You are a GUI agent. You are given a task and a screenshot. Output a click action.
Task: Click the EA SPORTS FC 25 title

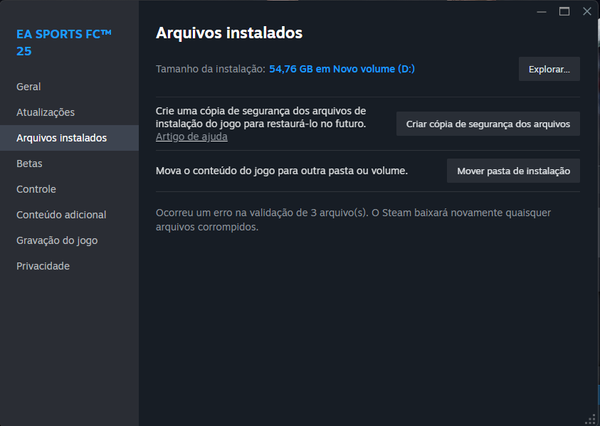(x=64, y=42)
